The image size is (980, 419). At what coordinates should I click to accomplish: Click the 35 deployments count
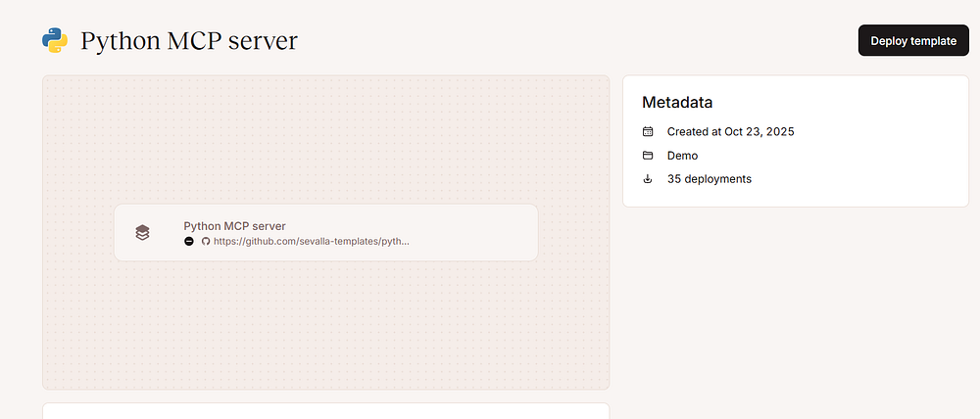coord(710,179)
